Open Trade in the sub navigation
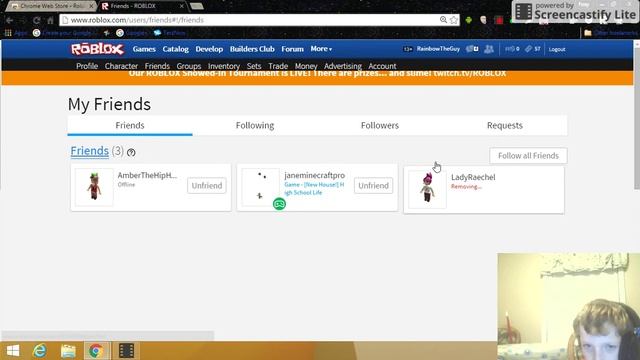The height and width of the screenshot is (360, 640). pos(278,66)
